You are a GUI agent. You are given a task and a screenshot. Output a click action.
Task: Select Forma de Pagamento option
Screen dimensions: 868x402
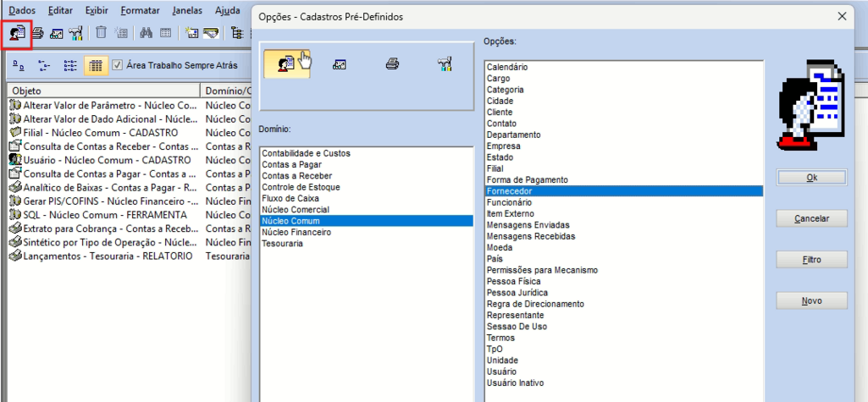[624, 179]
